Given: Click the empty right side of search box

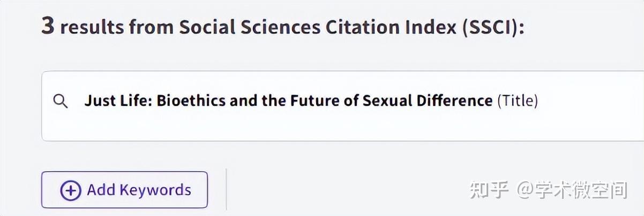Looking at the screenshot, I should 589,105.
